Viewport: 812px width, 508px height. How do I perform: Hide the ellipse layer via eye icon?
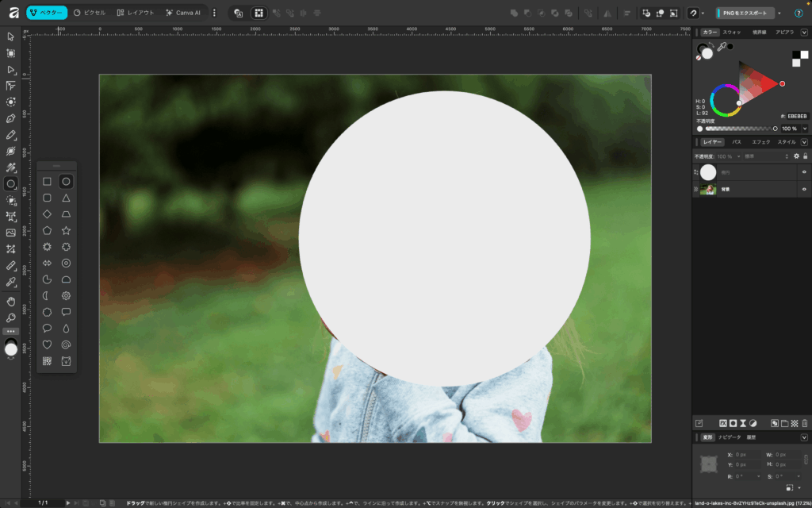(804, 172)
